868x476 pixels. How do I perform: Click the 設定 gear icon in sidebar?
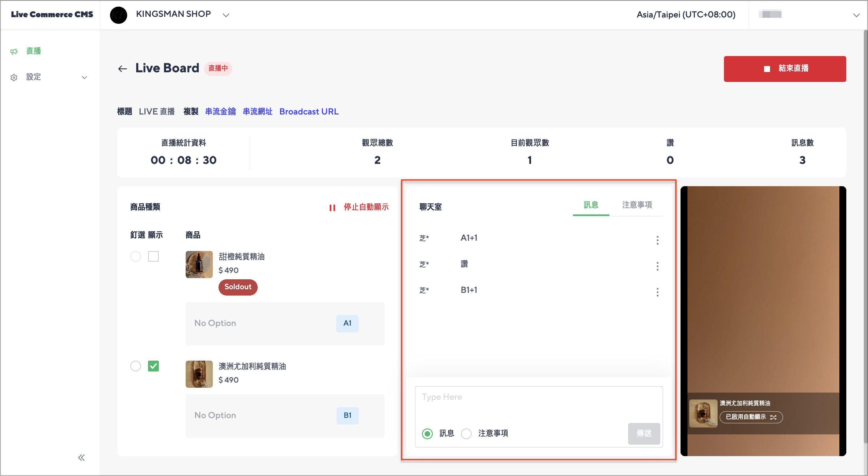click(14, 77)
